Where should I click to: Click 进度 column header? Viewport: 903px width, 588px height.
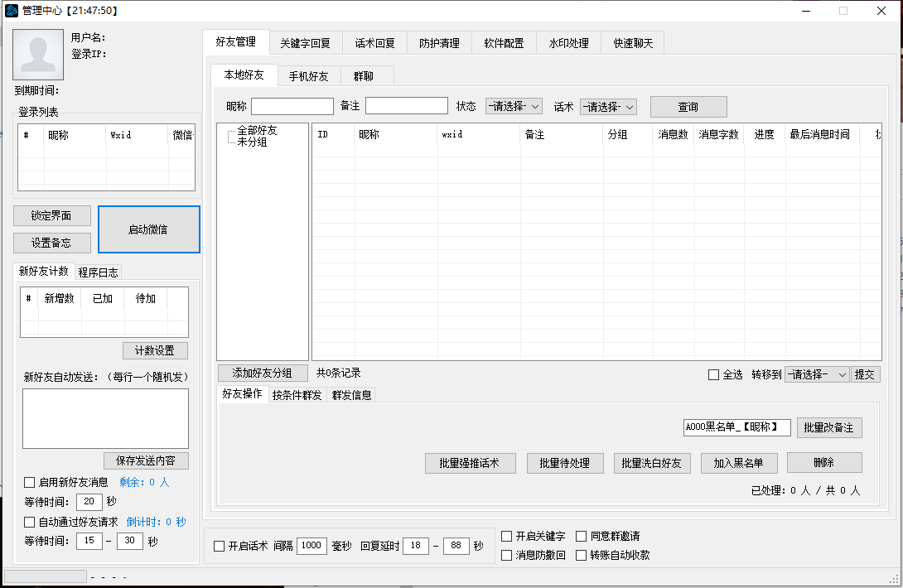(x=765, y=134)
